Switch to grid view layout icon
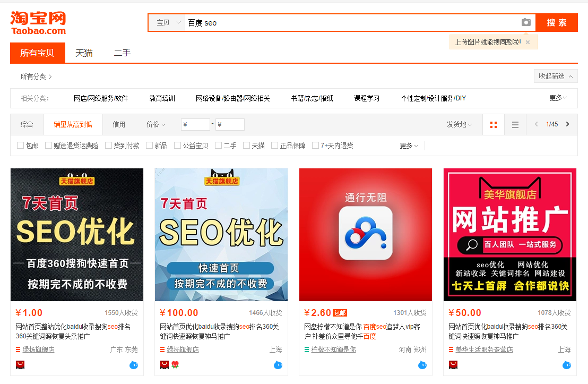 (x=494, y=125)
